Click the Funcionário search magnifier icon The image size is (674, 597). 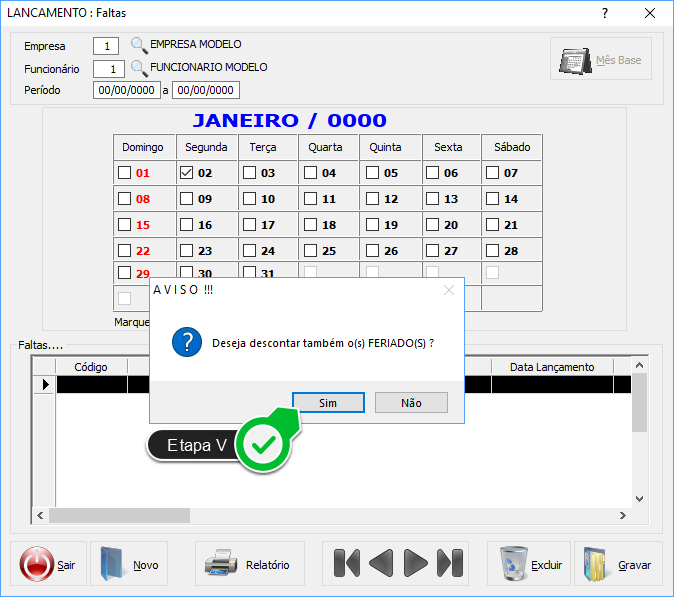(139, 68)
